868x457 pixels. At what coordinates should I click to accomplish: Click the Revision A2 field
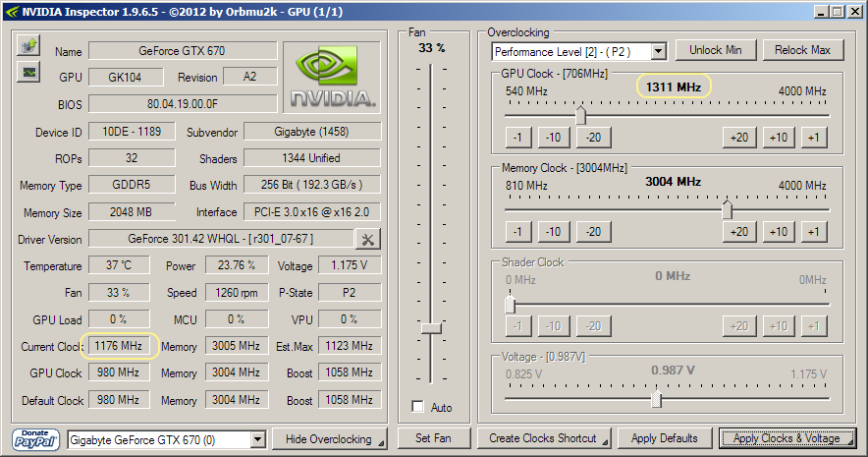[250, 77]
